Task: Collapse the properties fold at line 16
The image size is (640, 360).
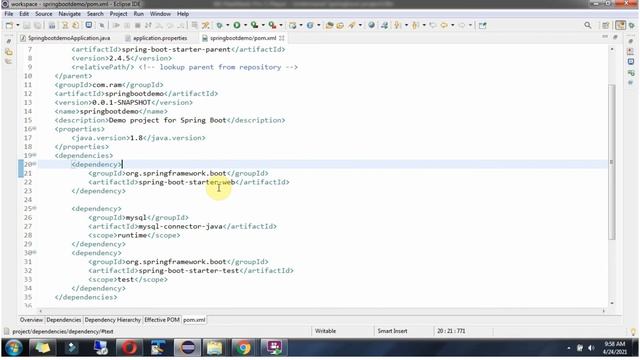Action: [x=35, y=129]
